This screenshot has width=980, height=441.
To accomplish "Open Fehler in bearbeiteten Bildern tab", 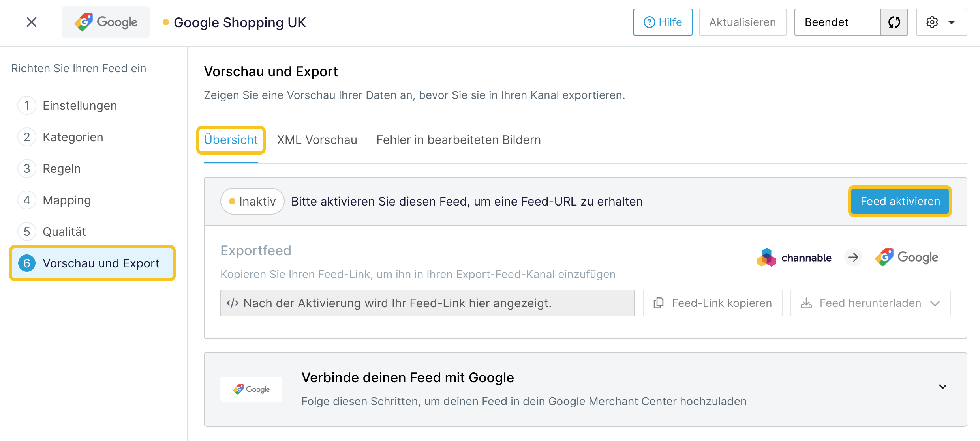I will point(458,140).
